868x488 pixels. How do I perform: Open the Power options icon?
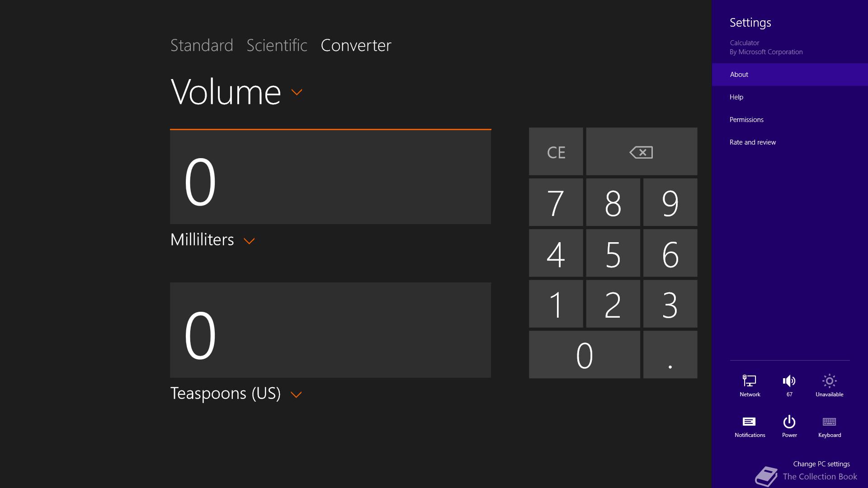789,427
